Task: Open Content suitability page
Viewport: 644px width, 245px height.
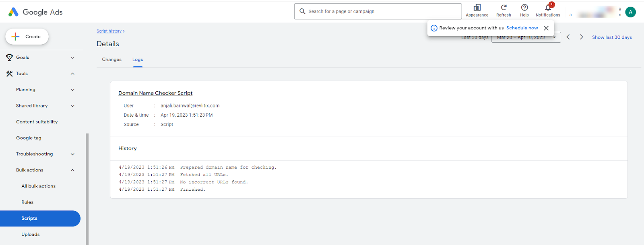Action: (37, 122)
